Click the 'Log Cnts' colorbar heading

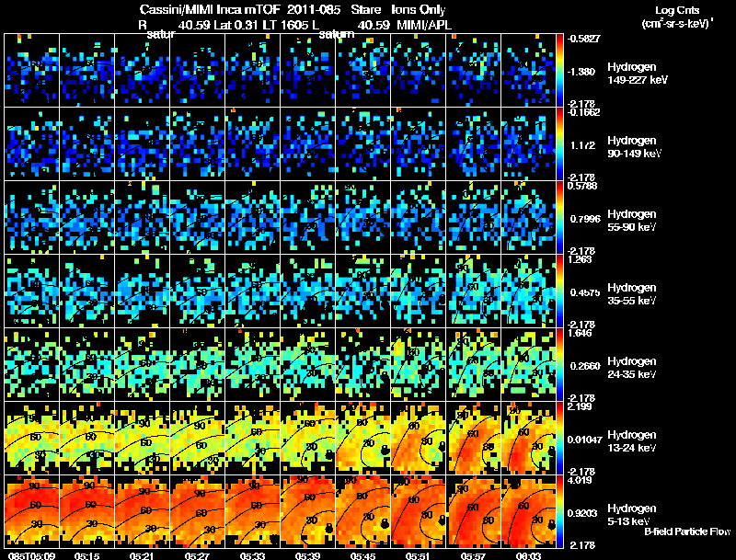point(677,10)
